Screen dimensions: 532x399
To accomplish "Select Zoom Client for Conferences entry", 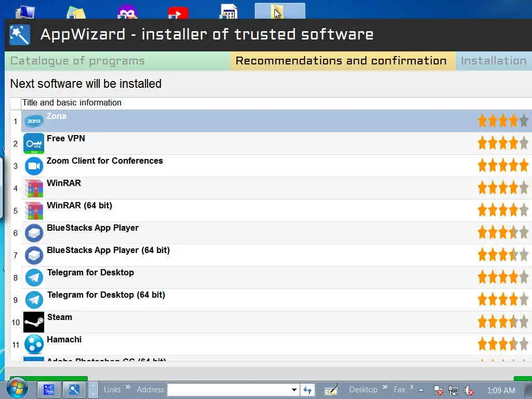I will pyautogui.click(x=104, y=161).
